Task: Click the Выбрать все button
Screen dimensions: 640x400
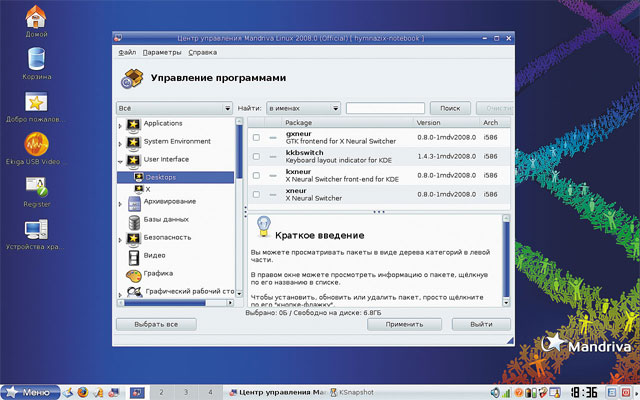Action: pos(156,324)
